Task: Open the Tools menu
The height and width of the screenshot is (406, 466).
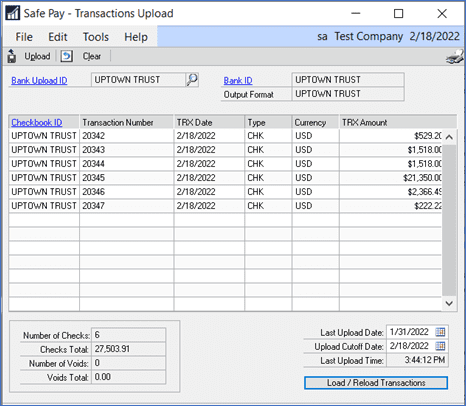Action: coord(96,37)
